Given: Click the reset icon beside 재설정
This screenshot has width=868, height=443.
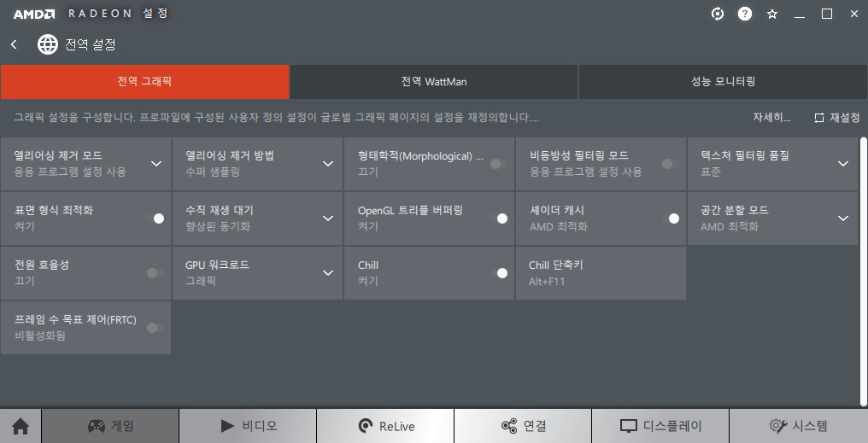Looking at the screenshot, I should (x=819, y=118).
